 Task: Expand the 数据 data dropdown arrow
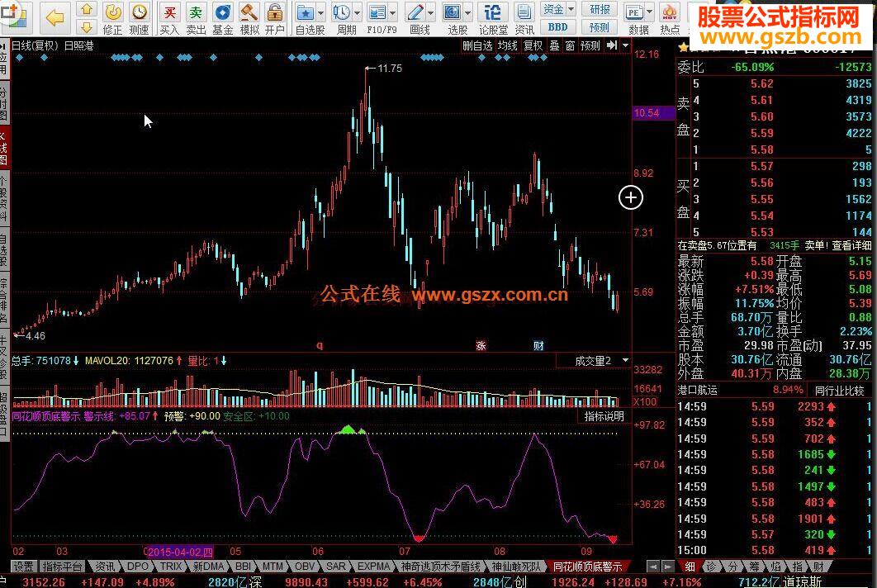(x=649, y=12)
